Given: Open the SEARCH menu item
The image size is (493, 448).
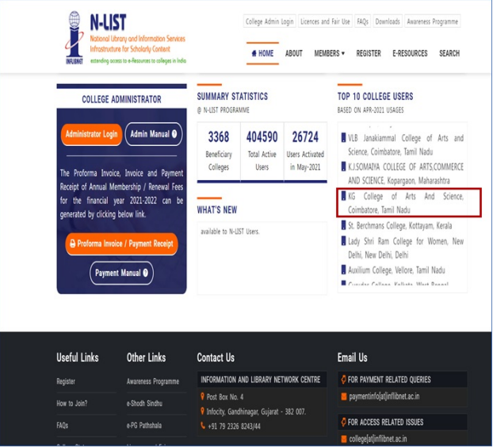Looking at the screenshot, I should pos(449,53).
